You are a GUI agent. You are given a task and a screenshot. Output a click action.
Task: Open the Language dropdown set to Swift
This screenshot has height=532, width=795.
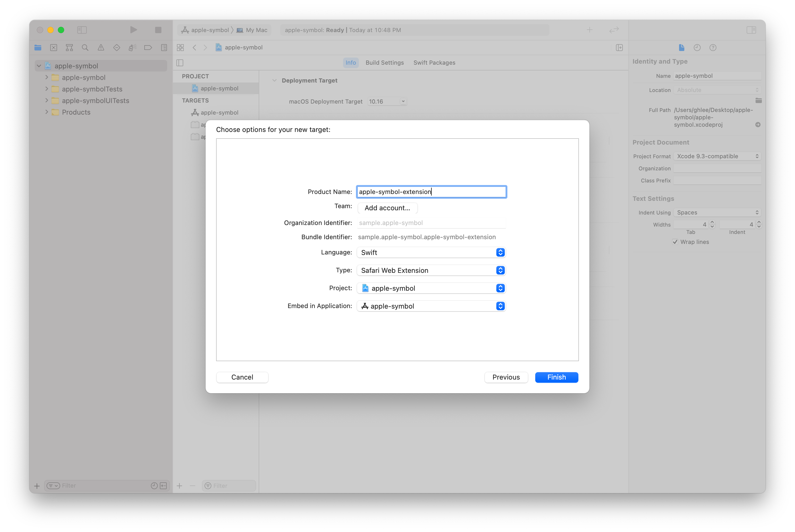point(431,252)
